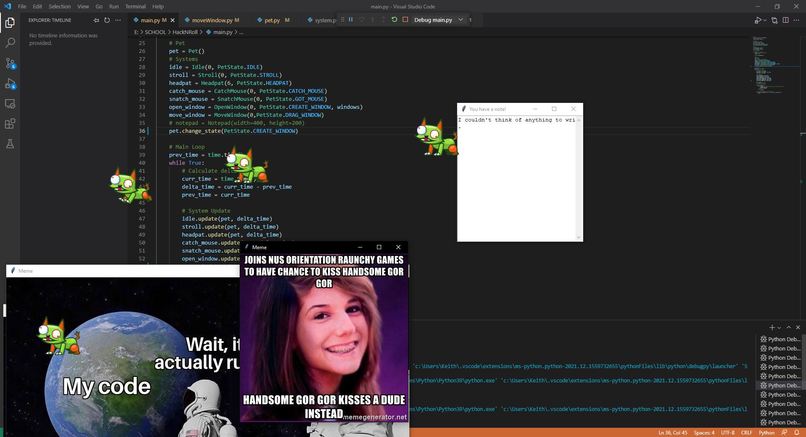The width and height of the screenshot is (806, 437).
Task: Change line endings via CRLF status item
Action: point(746,433)
